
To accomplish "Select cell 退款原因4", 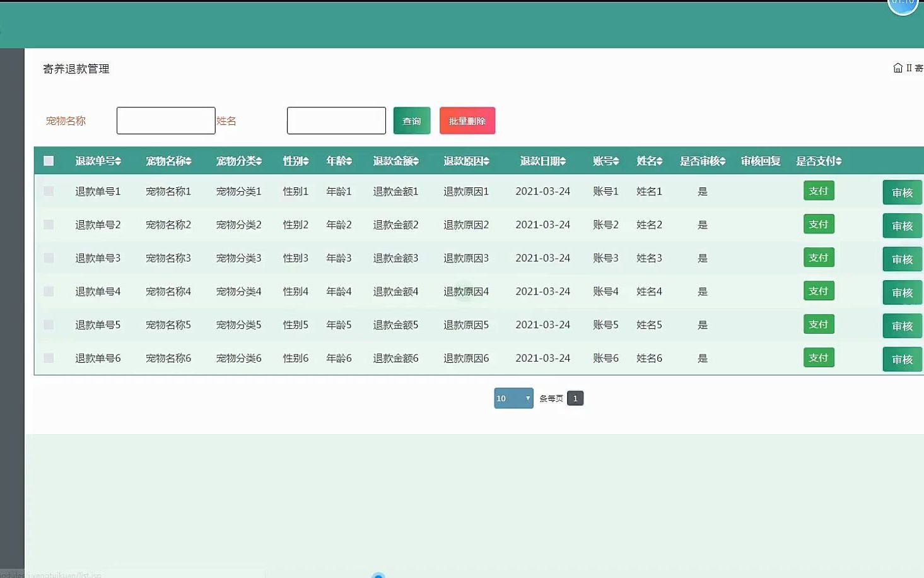I will tap(466, 292).
